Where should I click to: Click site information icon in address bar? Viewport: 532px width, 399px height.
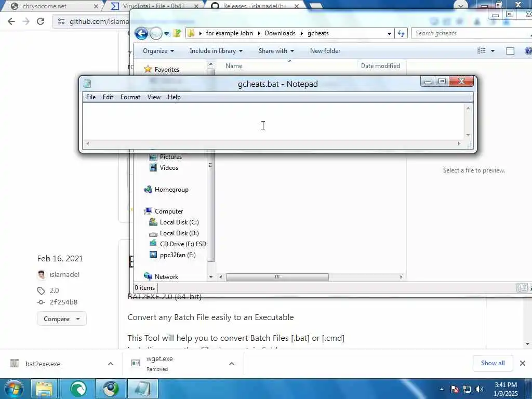pos(61,21)
